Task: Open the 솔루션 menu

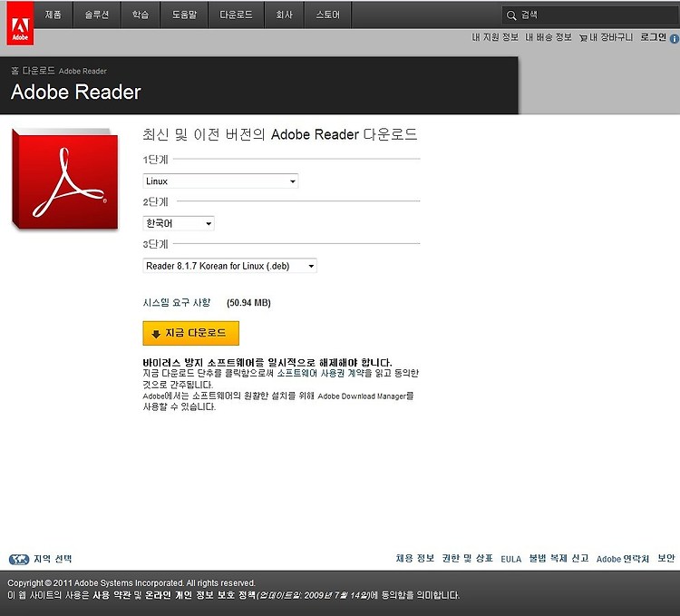Action: 97,15
